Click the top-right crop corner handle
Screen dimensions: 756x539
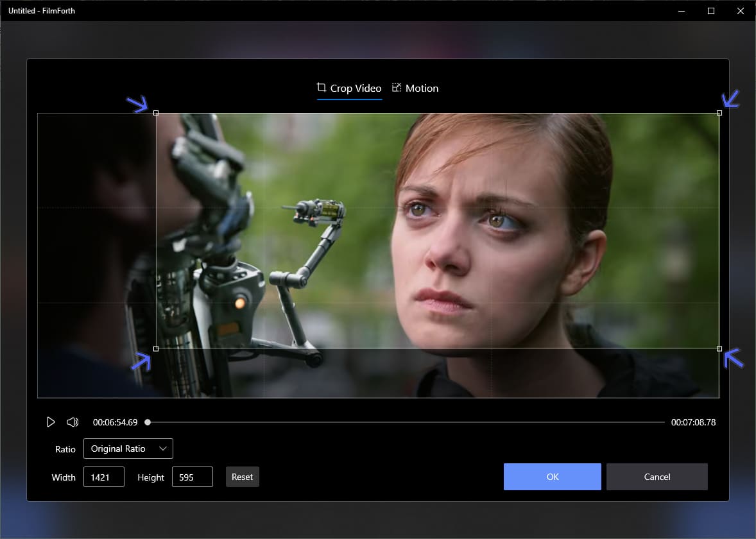[719, 113]
